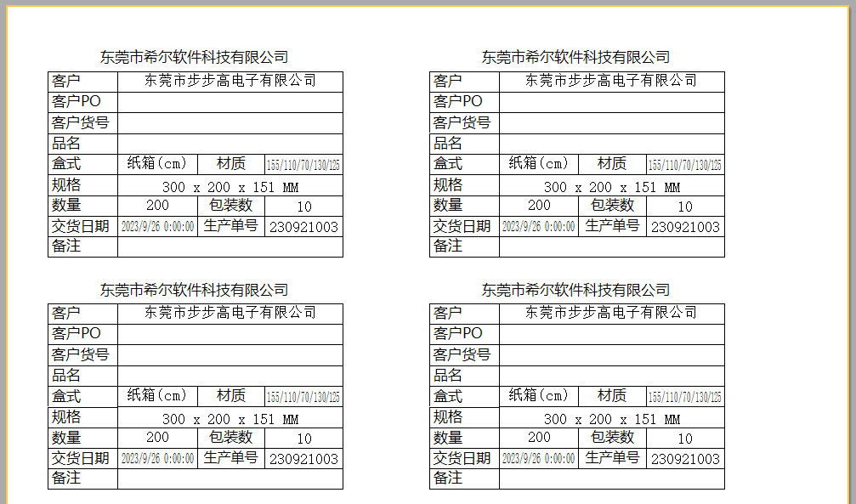Image resolution: width=856 pixels, height=504 pixels.
Task: Click 包装数 in the top-left label
Action: (231, 206)
